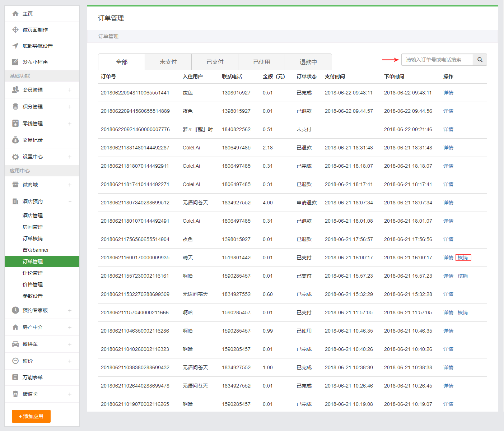The height and width of the screenshot is (431, 504).
Task: Expand the 微拼车 plus sign
Action: pos(70,344)
